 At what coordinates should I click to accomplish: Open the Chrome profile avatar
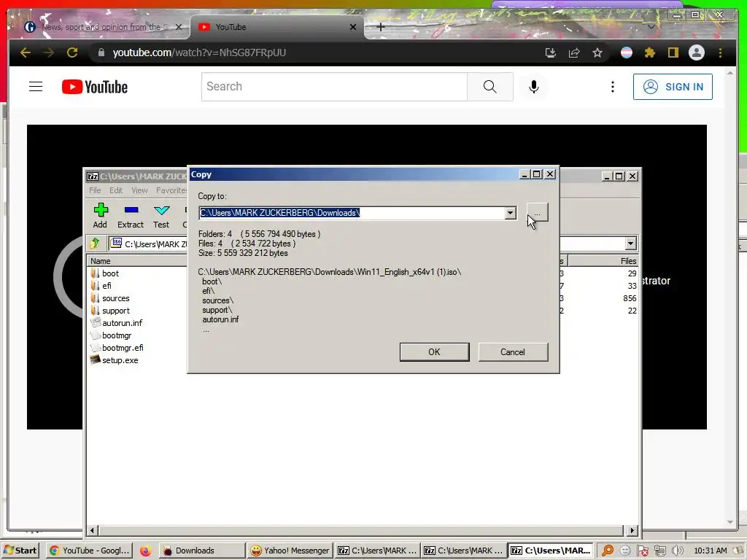pos(697,52)
